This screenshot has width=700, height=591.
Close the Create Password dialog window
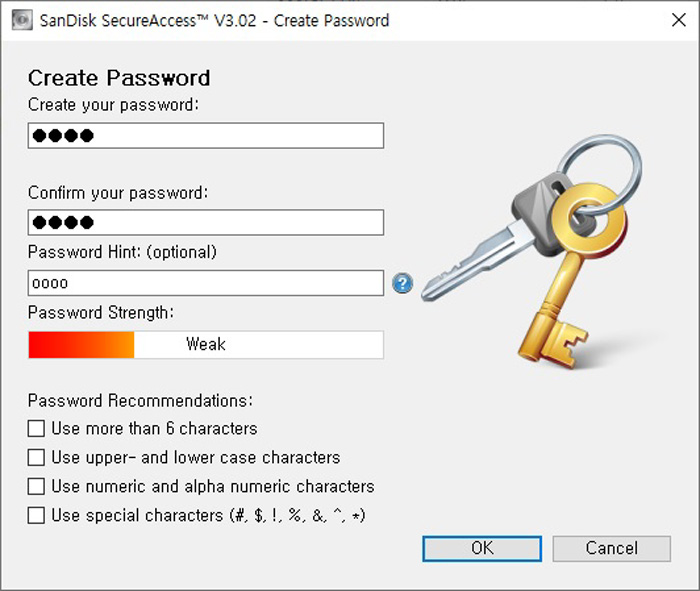click(x=679, y=20)
